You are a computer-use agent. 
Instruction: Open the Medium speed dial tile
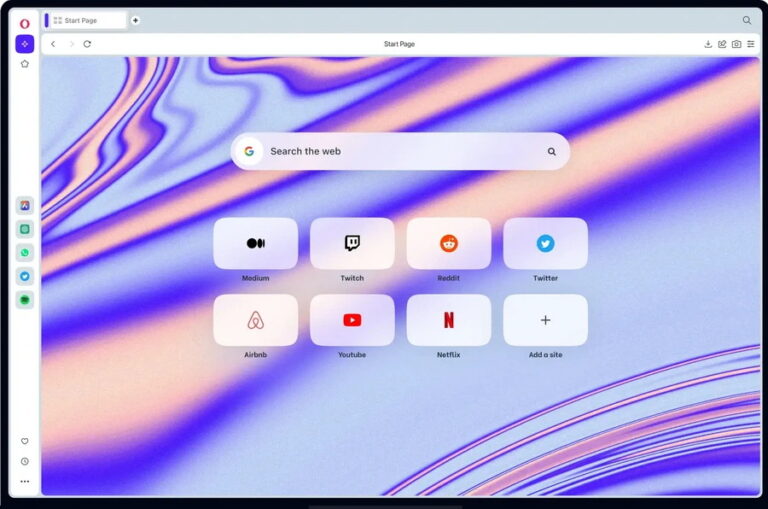256,243
